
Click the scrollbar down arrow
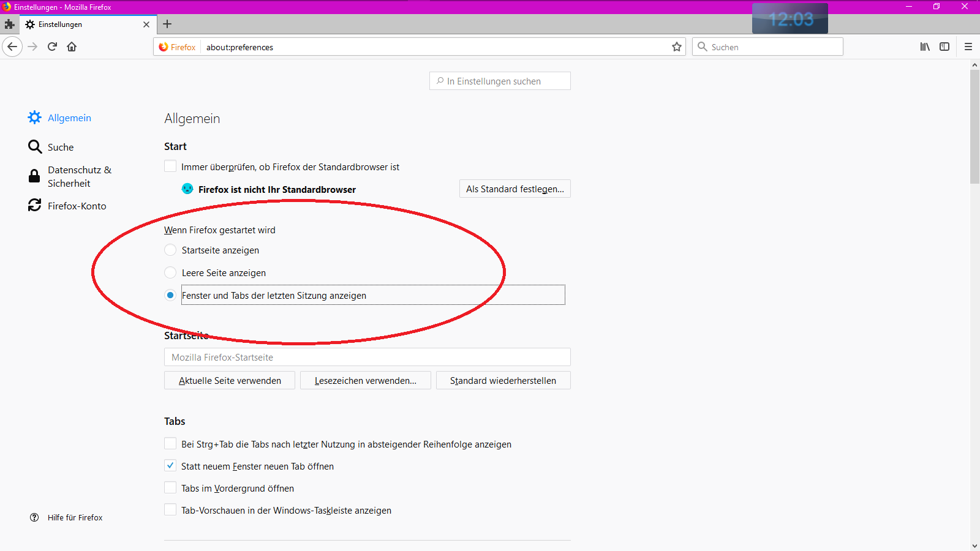(974, 545)
